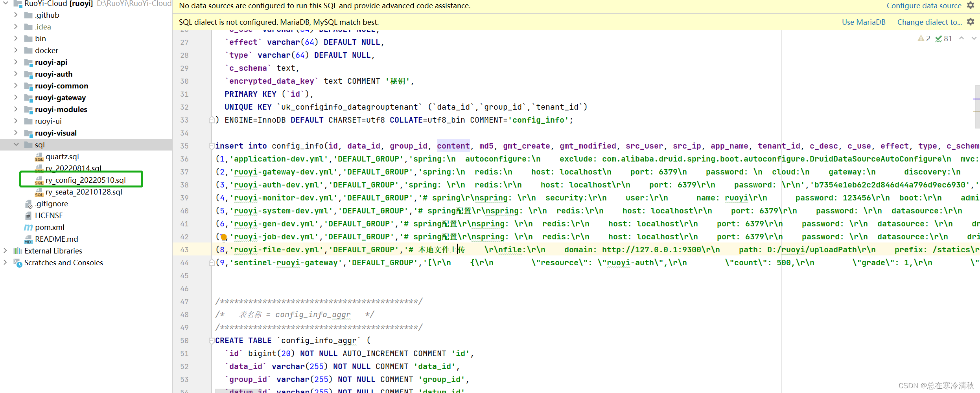Expand the ruoyi-auth module

[16, 74]
